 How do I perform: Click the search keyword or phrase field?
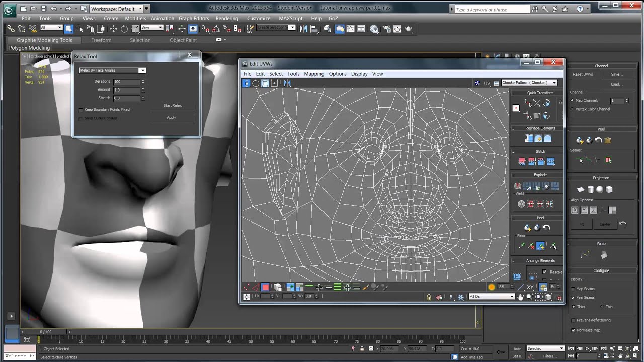pyautogui.click(x=492, y=9)
